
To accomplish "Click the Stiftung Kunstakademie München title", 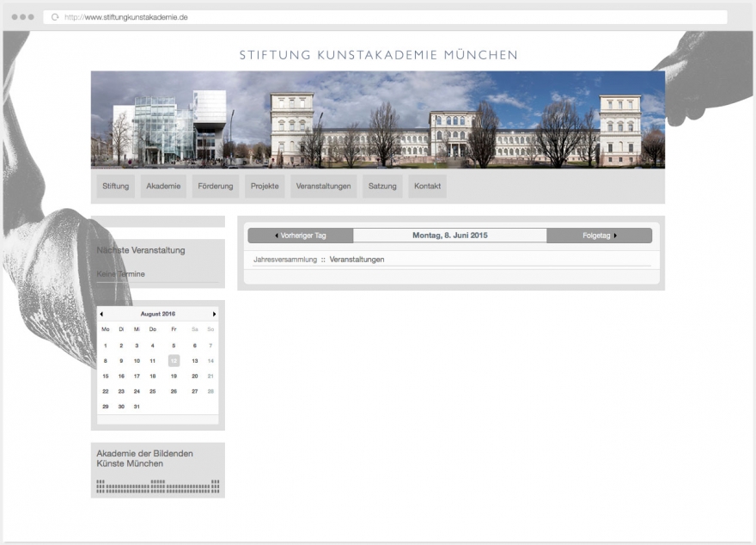I will pos(379,55).
